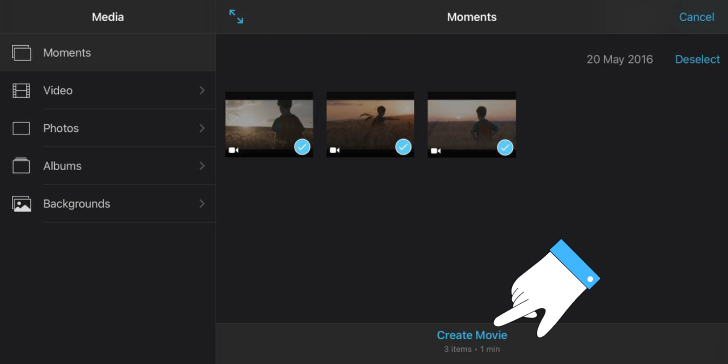Image resolution: width=728 pixels, height=364 pixels.
Task: Uncheck the second video's blue checkmark
Action: (x=403, y=147)
